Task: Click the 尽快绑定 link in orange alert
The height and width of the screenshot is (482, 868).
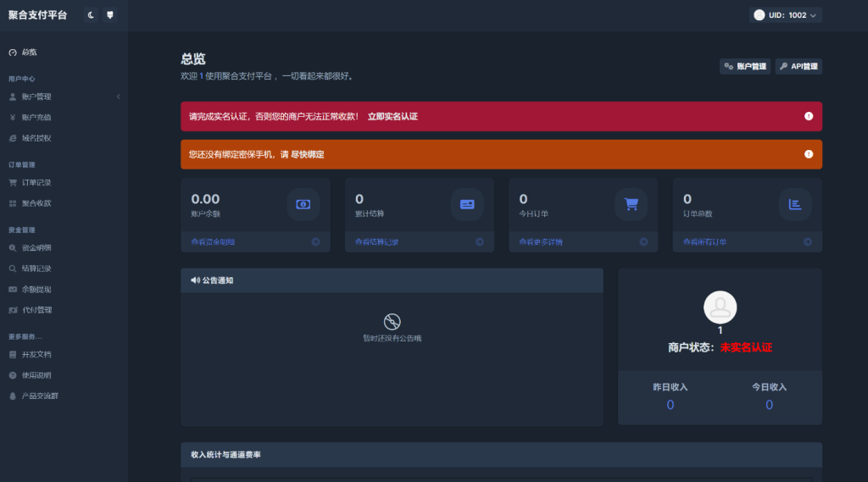Action: tap(307, 154)
